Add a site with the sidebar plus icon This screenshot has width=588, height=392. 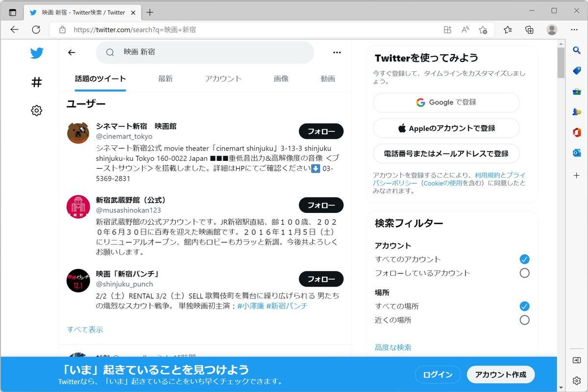(577, 175)
